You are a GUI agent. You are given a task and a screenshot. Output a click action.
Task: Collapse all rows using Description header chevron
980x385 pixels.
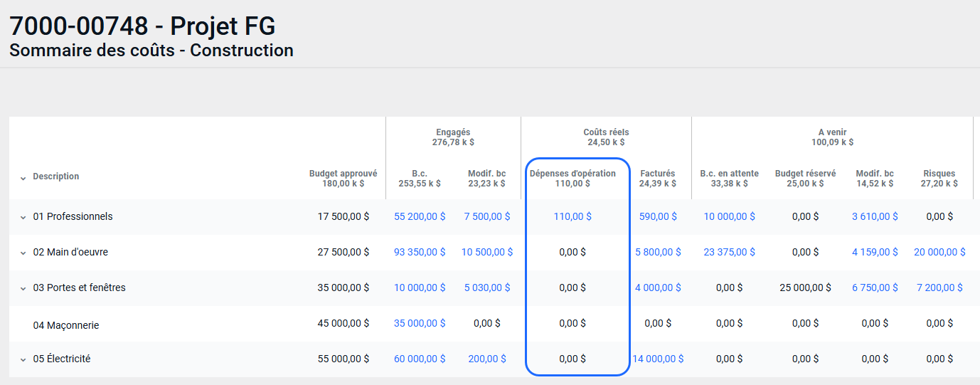[x=23, y=178]
